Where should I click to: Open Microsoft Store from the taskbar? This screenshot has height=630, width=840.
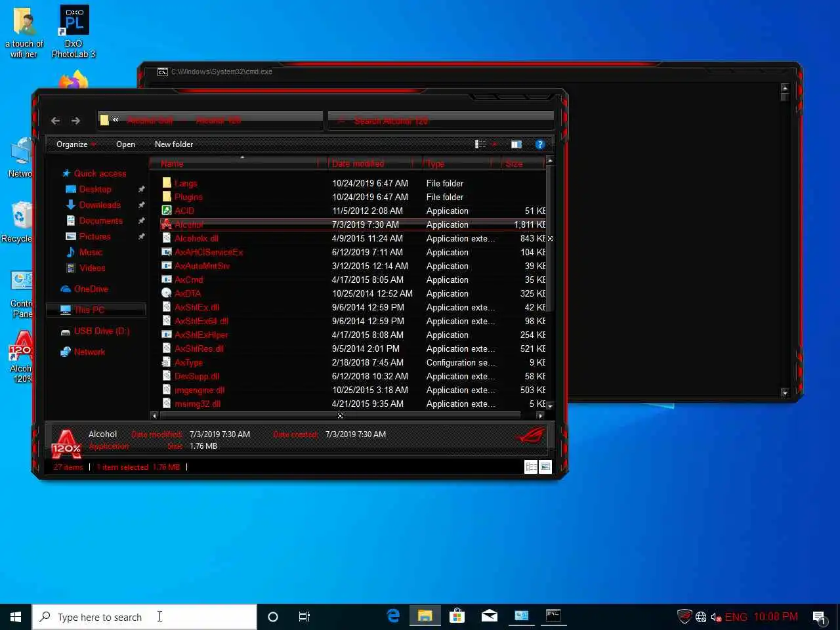[457, 616]
